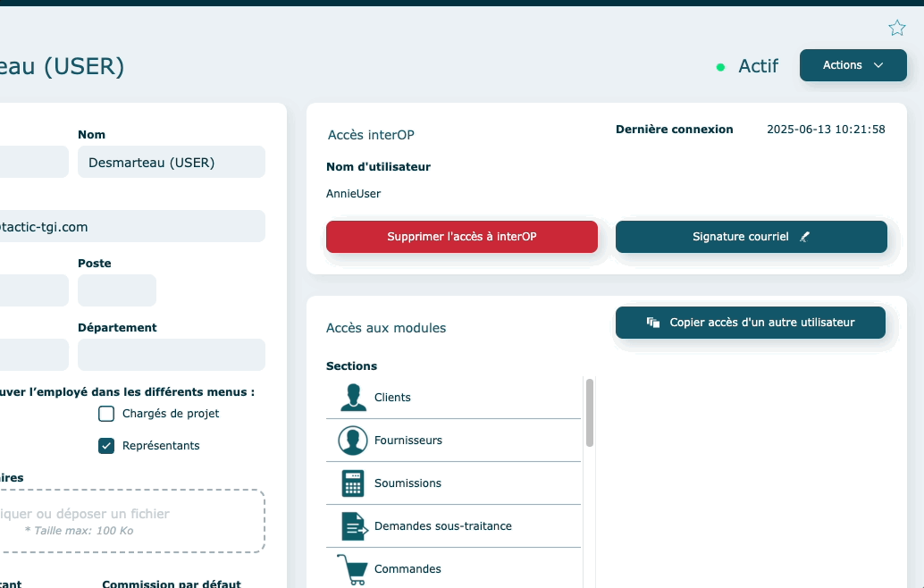This screenshot has height=588, width=924.
Task: Click the sections list scrollbar
Action: point(590,413)
